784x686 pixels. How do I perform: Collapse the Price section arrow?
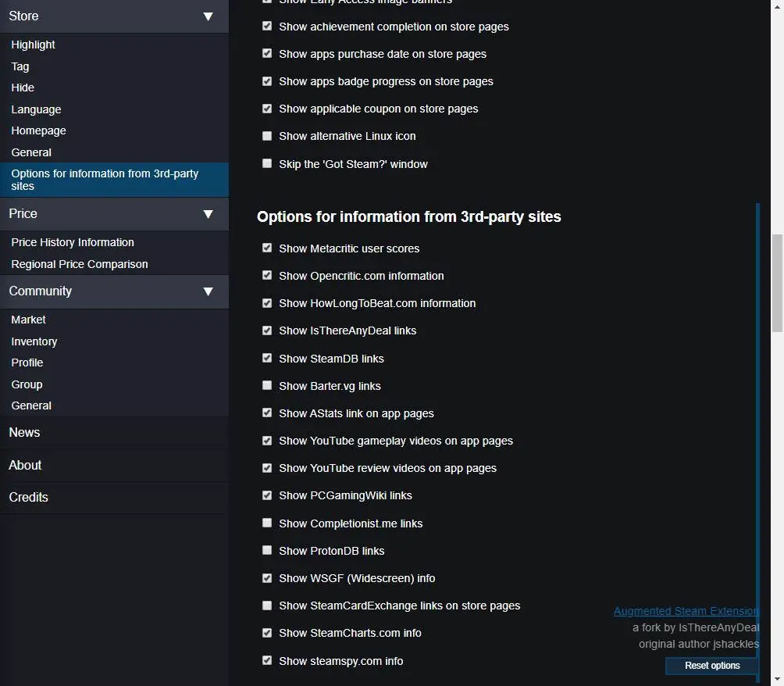point(208,214)
